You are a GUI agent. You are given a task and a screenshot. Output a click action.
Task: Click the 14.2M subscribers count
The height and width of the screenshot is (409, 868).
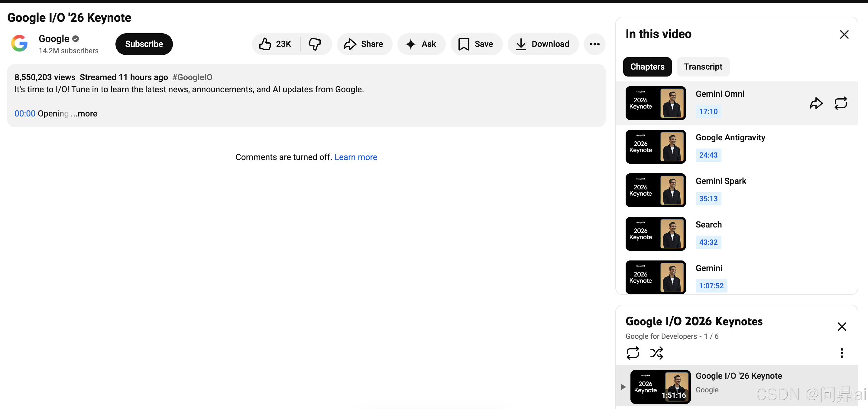click(x=68, y=51)
